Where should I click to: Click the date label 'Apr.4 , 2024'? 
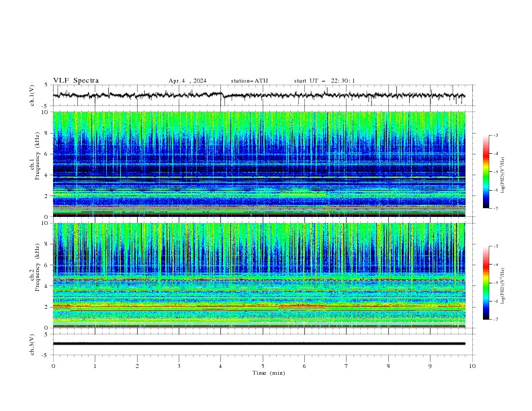pos(187,81)
